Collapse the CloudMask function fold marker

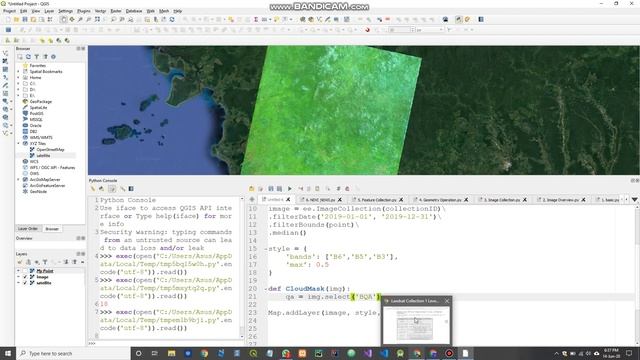pyautogui.click(x=265, y=289)
